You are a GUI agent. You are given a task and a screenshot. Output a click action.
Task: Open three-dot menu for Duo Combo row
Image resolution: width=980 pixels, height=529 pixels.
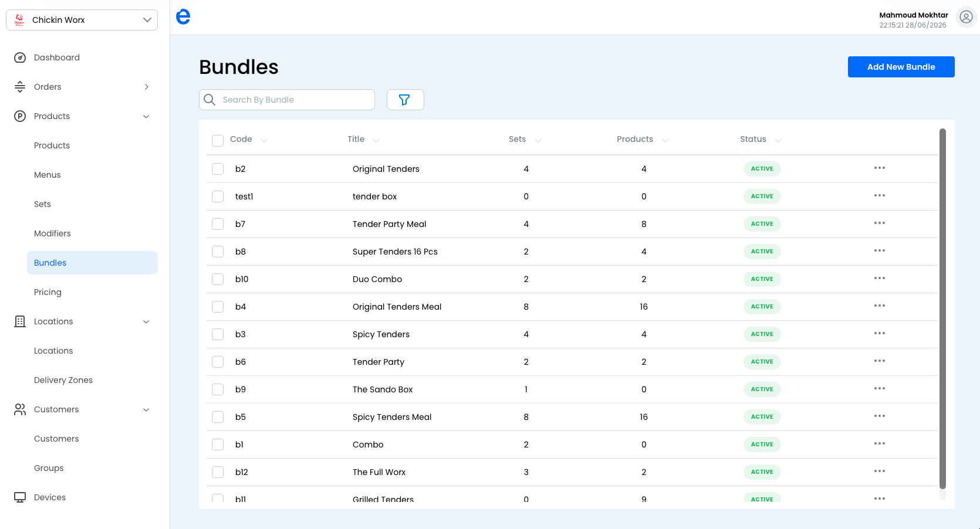coord(879,279)
